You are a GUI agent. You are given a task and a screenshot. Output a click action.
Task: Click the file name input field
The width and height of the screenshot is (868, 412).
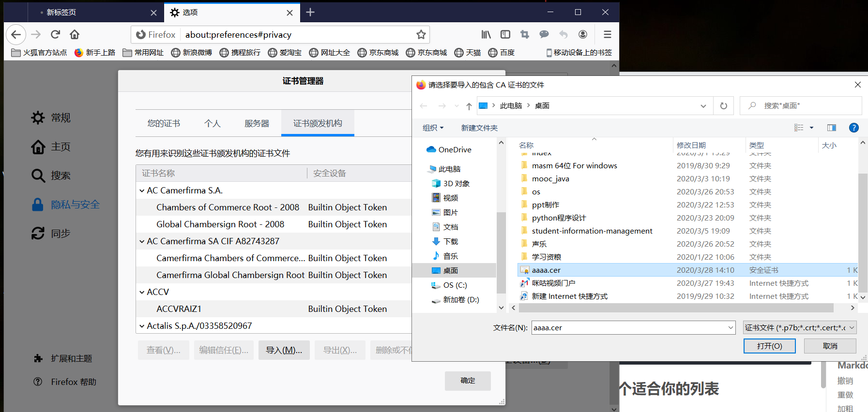pyautogui.click(x=634, y=328)
